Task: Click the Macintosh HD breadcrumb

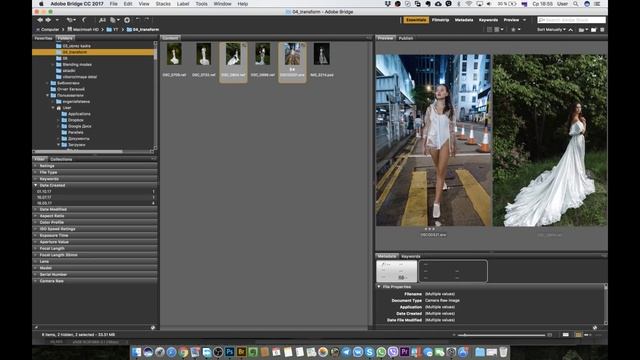Action: pos(83,29)
